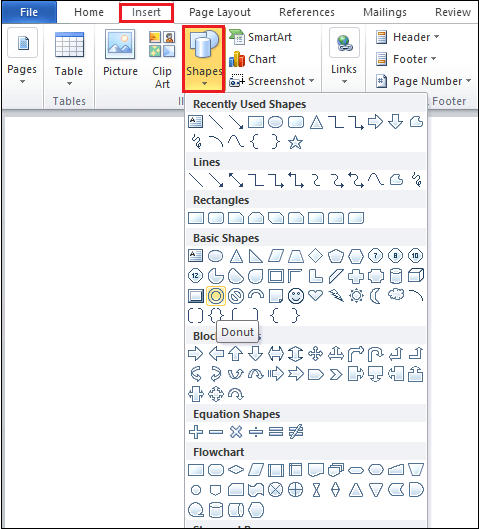The image size is (479, 529).
Task: Select the Flowchart Summing Junction shape
Action: pos(276,490)
